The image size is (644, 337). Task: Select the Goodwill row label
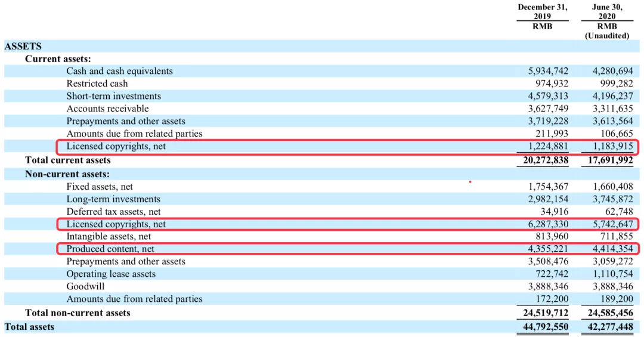pyautogui.click(x=85, y=286)
